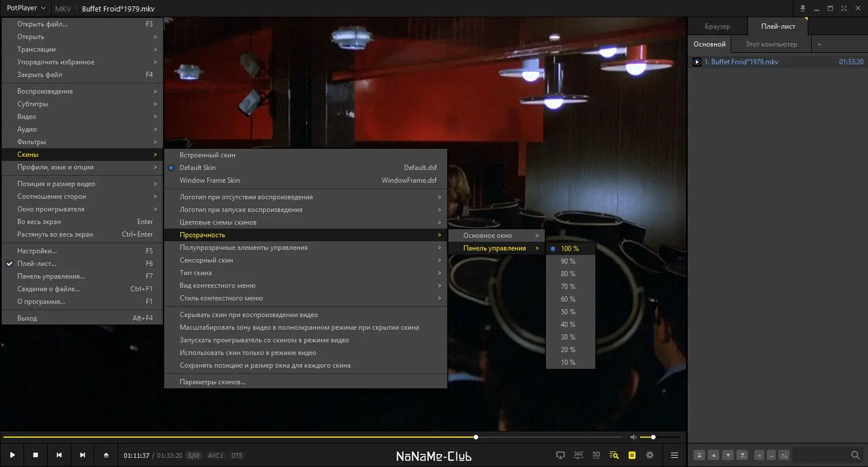Click the playlist sort icon

coord(784,455)
